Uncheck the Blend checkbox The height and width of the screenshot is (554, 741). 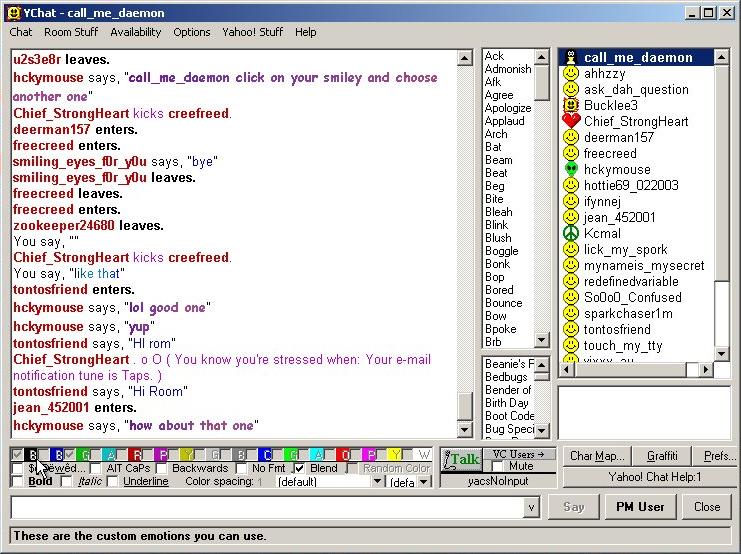[299, 468]
